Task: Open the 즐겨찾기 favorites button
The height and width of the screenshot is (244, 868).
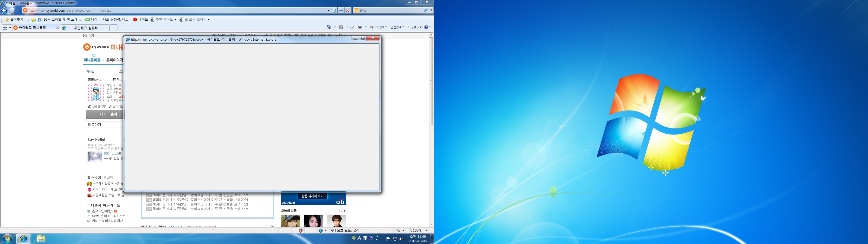Action: click(14, 20)
